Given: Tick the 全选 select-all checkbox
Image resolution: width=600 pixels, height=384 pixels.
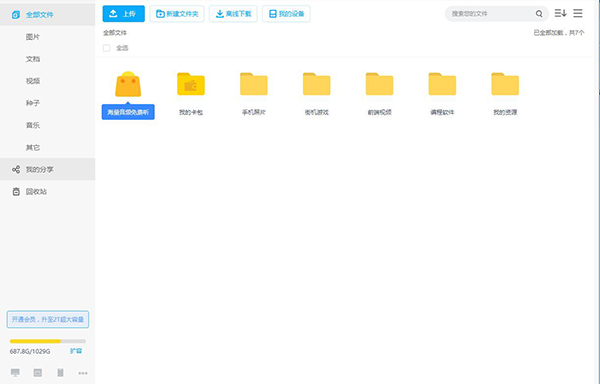Looking at the screenshot, I should tap(106, 48).
